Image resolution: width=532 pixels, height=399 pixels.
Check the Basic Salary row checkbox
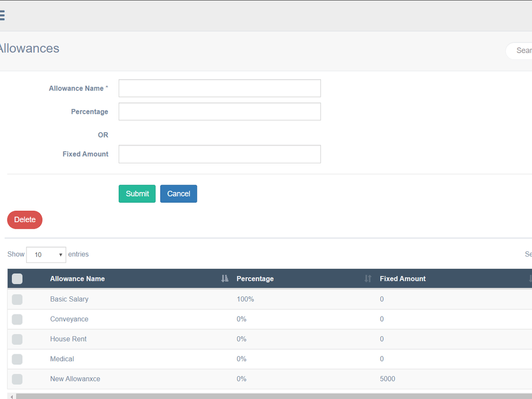click(x=17, y=299)
